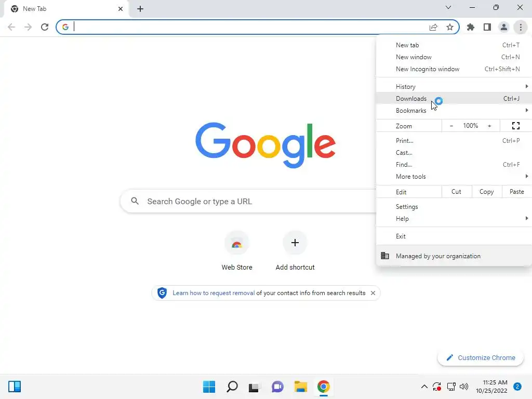
Task: Open the Windows Start menu
Action: coord(209,387)
